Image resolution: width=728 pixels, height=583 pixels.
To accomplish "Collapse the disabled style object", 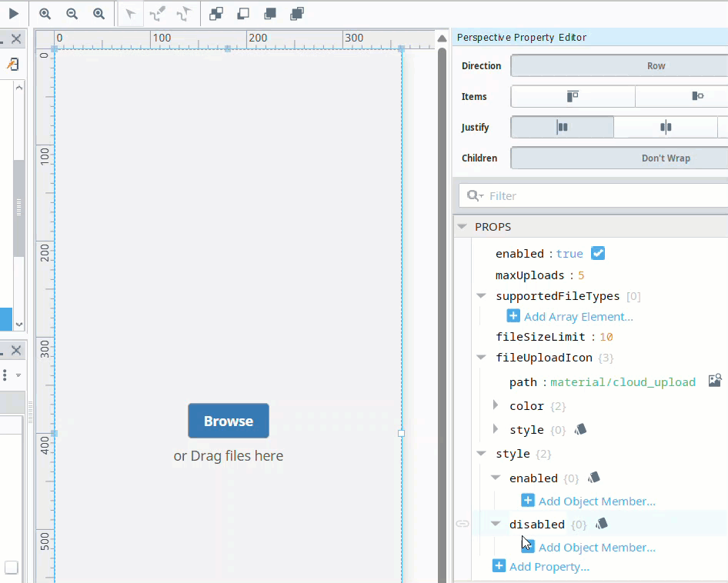I will coord(496,524).
